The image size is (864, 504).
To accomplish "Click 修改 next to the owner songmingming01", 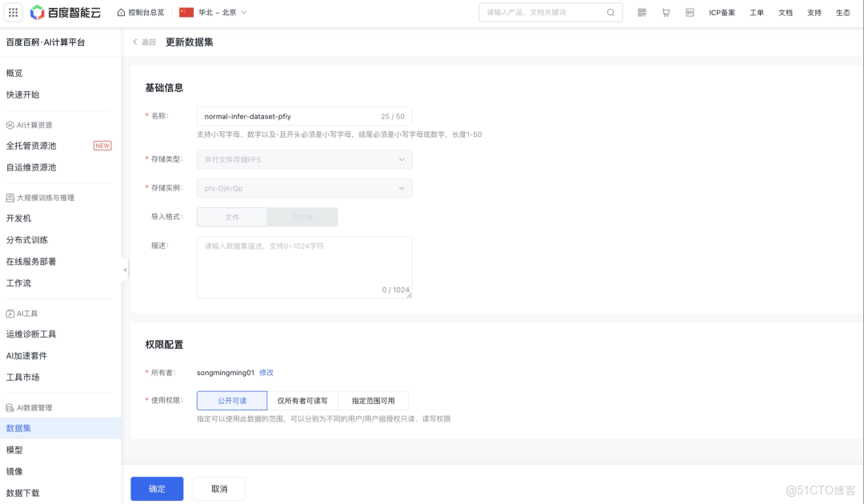I will pyautogui.click(x=266, y=372).
